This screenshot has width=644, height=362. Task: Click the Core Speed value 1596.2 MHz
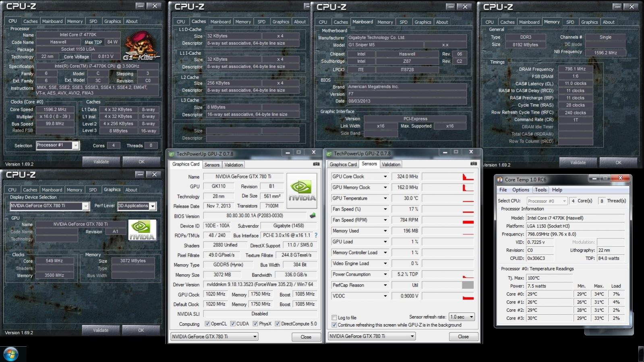[55, 110]
